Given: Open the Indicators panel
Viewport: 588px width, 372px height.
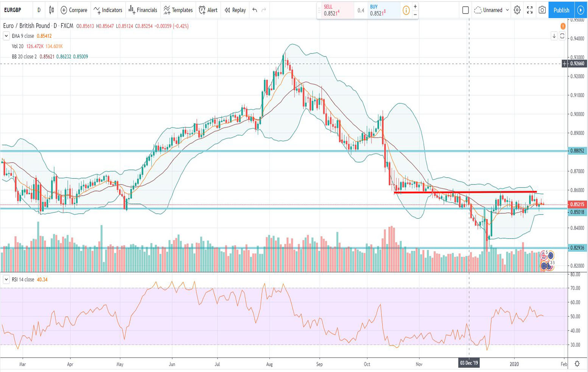Looking at the screenshot, I should (108, 10).
